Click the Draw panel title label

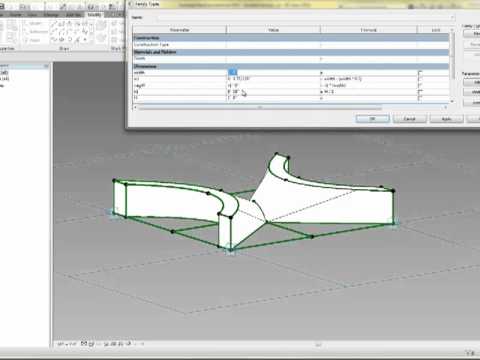pos(64,49)
